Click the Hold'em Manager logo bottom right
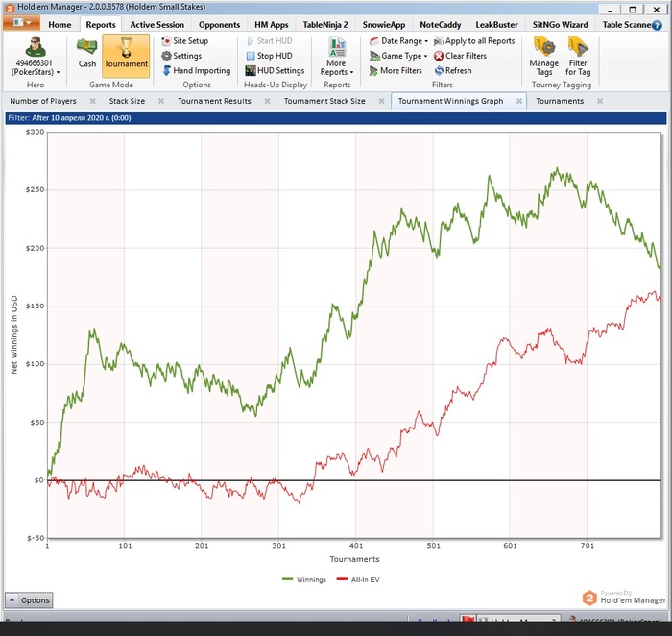Viewport: 672px width, 636px height. click(624, 598)
